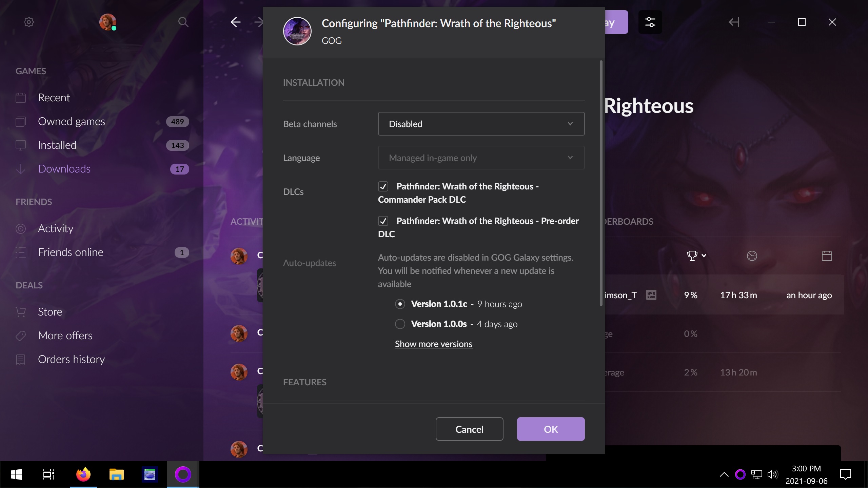Click More offers tag icon
This screenshot has height=488, width=868.
tap(21, 336)
